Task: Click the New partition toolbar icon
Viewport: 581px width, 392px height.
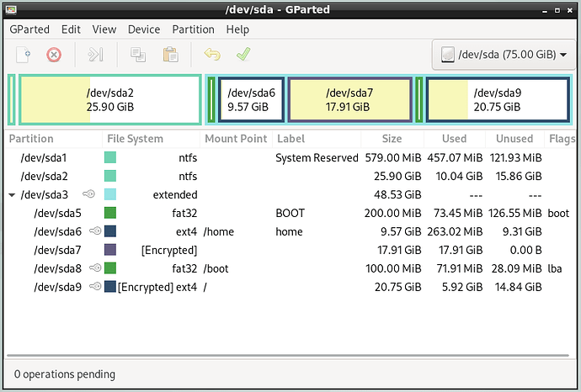Action: (x=24, y=55)
